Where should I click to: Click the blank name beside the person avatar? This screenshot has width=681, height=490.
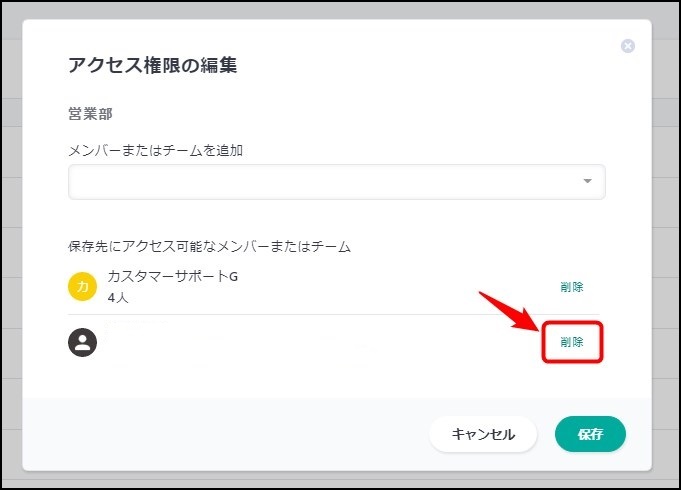(230, 343)
